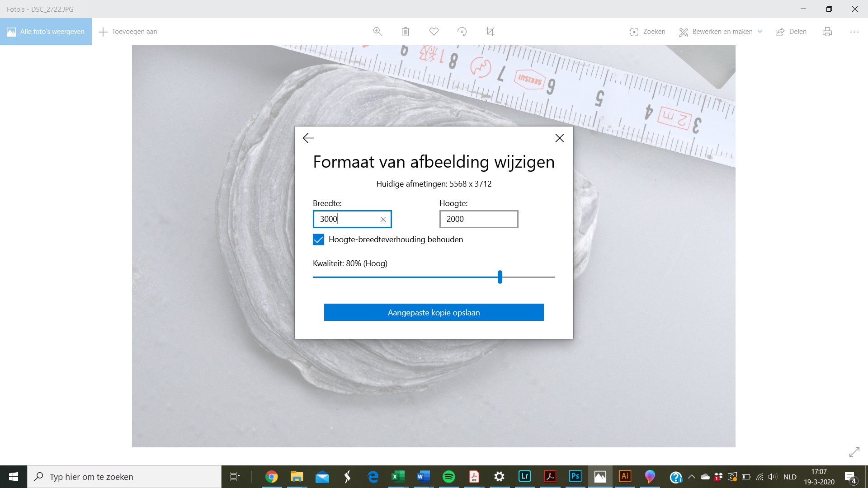Click the Kwaliteit slider handle
The height and width of the screenshot is (488, 868).
point(500,277)
